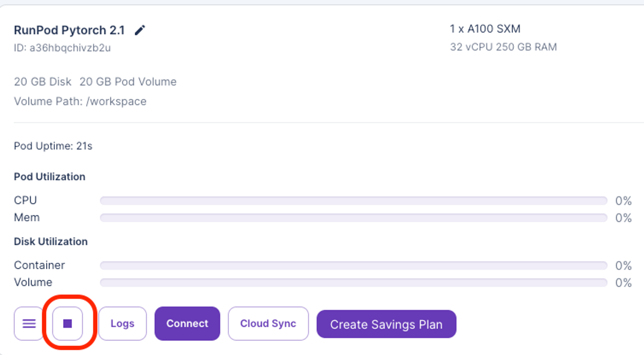
Task: Click the Container disk usage bar
Action: click(353, 265)
